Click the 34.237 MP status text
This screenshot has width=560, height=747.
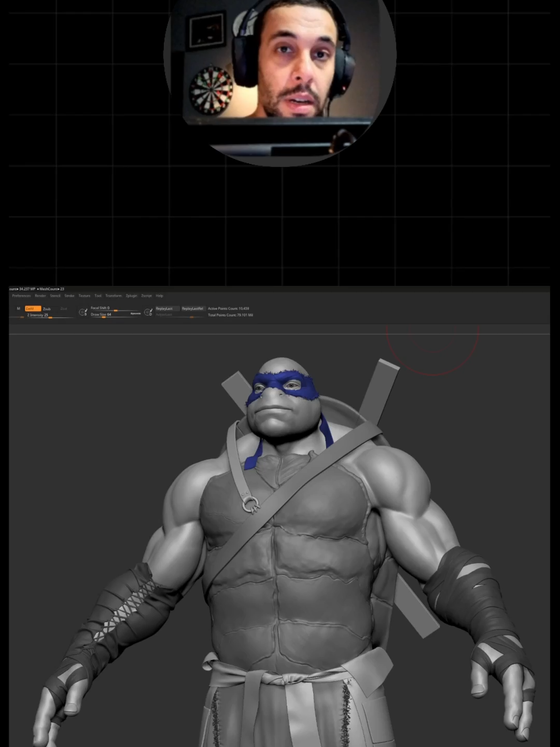coord(27,289)
